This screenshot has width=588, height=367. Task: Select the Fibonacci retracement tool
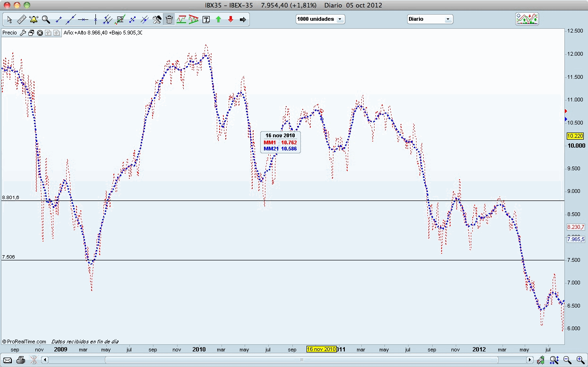coord(120,19)
